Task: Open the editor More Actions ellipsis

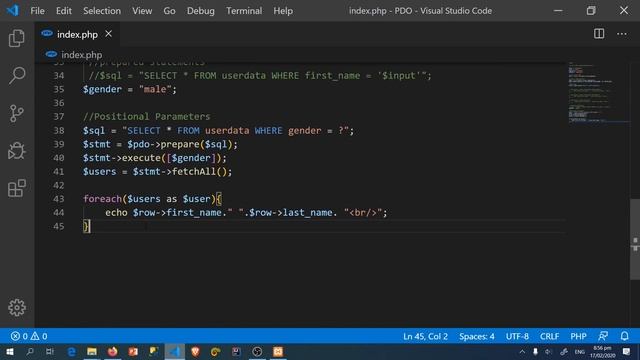Action: click(x=622, y=34)
